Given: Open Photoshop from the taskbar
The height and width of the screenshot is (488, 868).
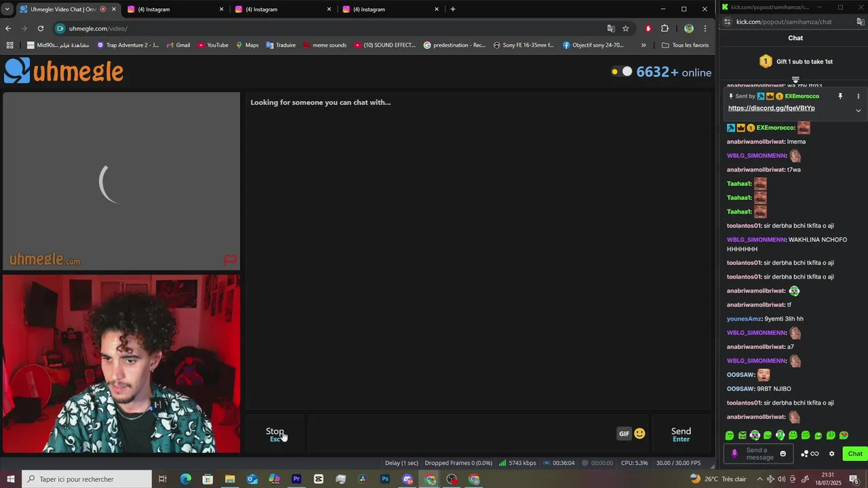Looking at the screenshot, I should tap(385, 479).
